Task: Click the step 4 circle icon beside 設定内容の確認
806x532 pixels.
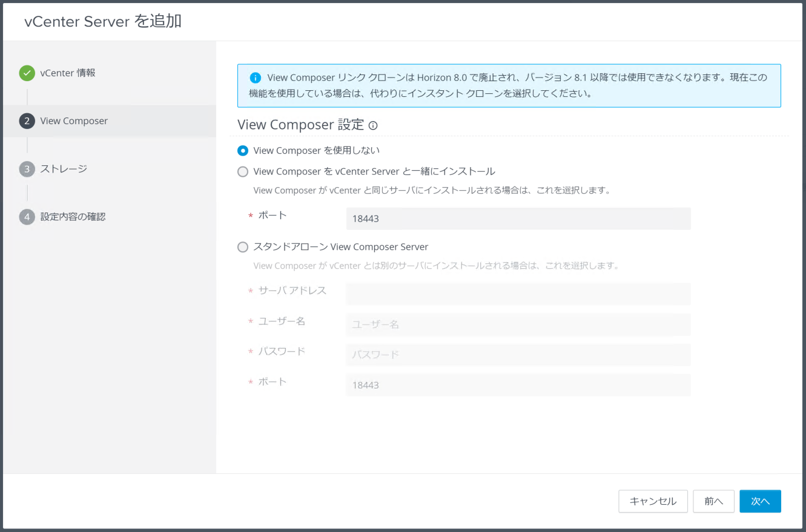Action: 27,217
